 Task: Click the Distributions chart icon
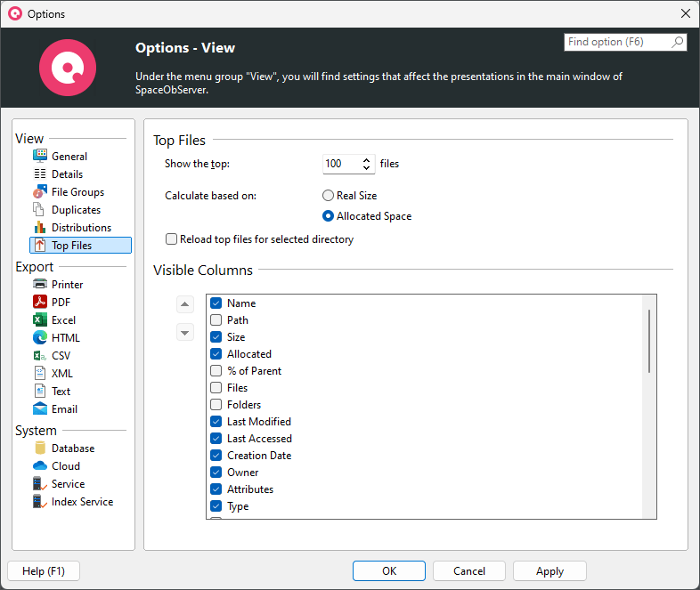[x=39, y=228]
